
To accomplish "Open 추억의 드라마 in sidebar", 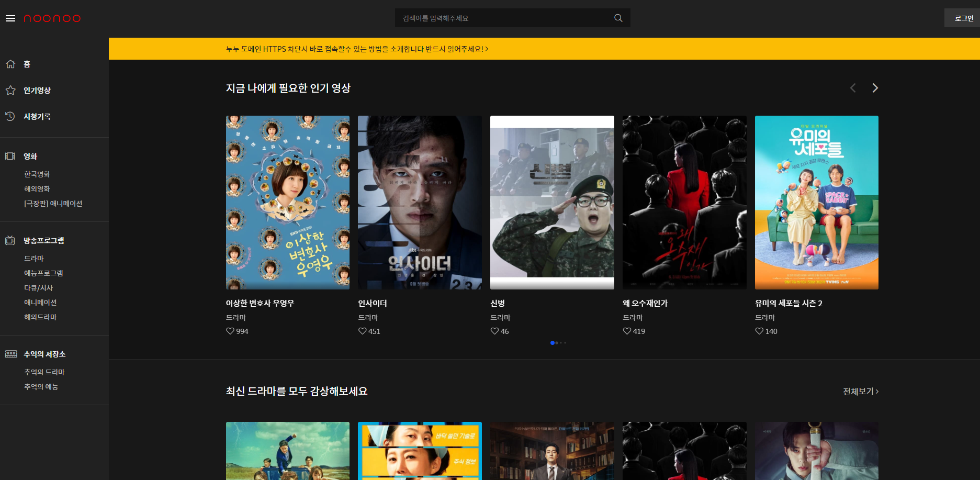I will click(44, 372).
